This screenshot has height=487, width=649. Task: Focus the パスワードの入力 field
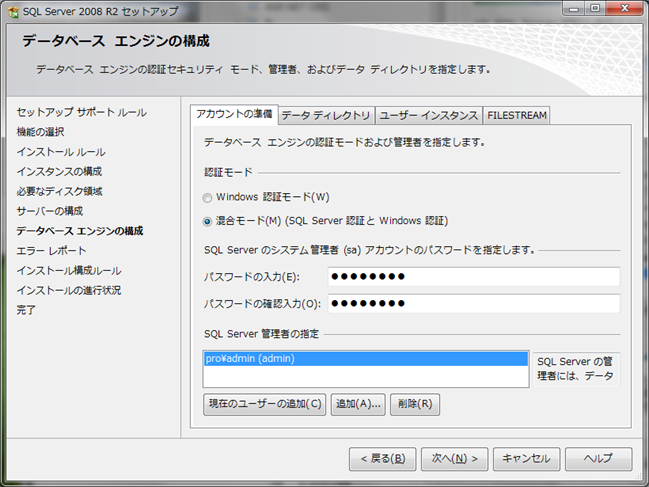[474, 276]
